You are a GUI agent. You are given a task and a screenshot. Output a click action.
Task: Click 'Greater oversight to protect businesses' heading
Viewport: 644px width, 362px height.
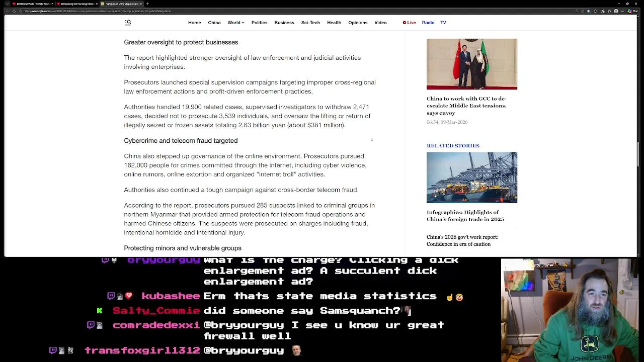(x=181, y=42)
